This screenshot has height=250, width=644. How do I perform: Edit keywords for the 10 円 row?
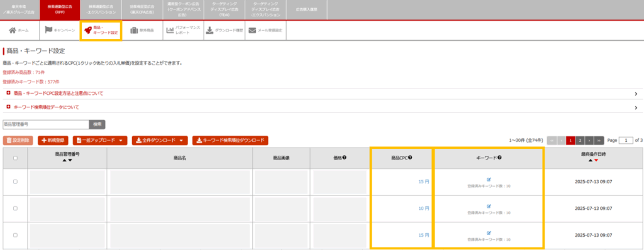(489, 206)
